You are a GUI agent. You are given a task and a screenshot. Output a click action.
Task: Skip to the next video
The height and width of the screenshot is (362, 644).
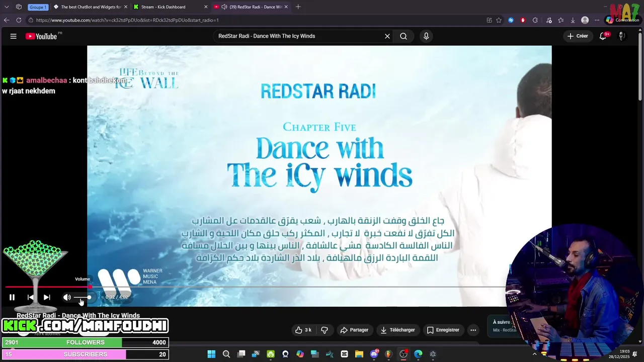(x=47, y=297)
